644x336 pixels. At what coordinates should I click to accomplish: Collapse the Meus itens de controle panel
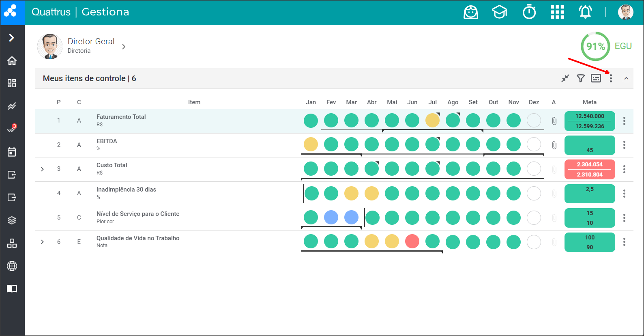tap(626, 78)
